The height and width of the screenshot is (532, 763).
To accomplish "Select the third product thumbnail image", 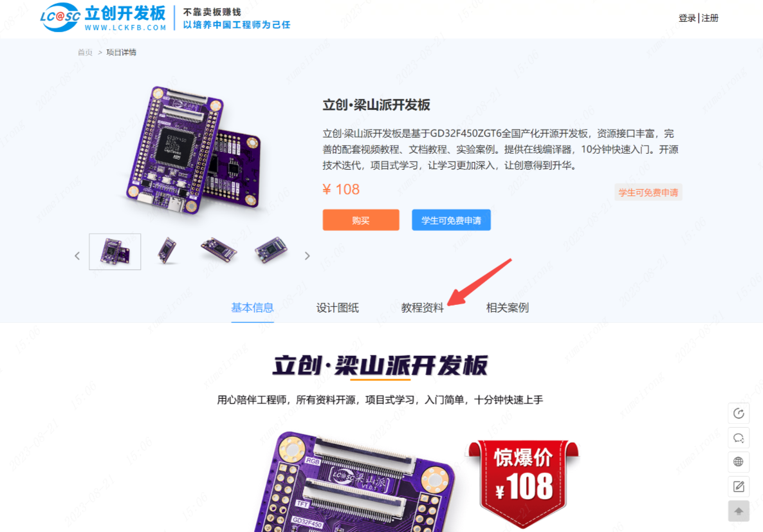I will 219,250.
